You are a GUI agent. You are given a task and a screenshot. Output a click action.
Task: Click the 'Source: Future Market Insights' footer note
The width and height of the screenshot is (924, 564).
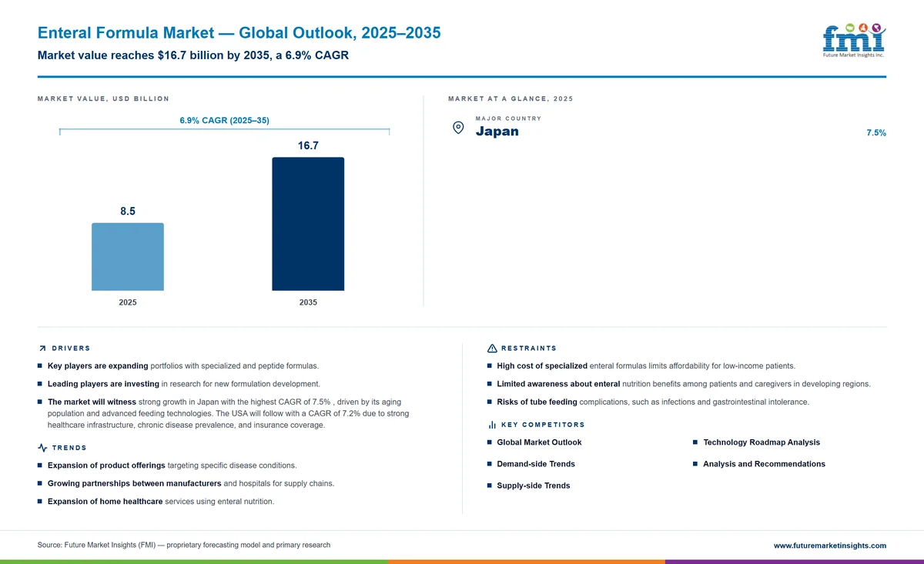coord(184,545)
